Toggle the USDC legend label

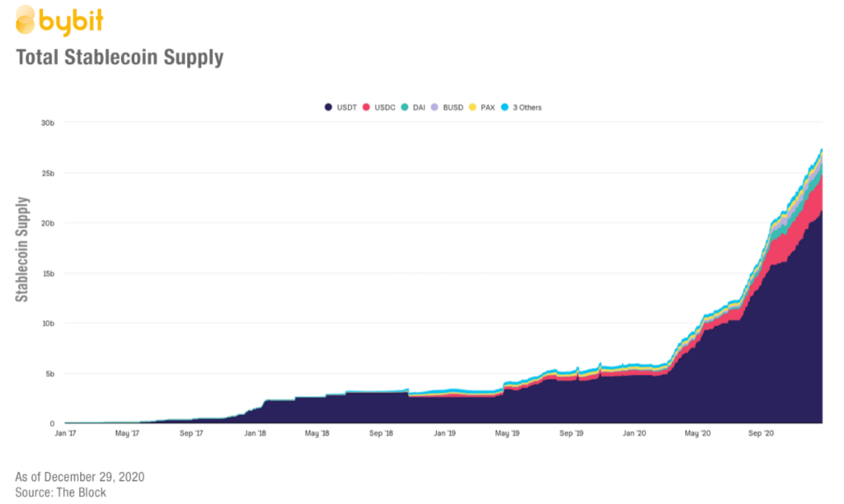(x=385, y=108)
